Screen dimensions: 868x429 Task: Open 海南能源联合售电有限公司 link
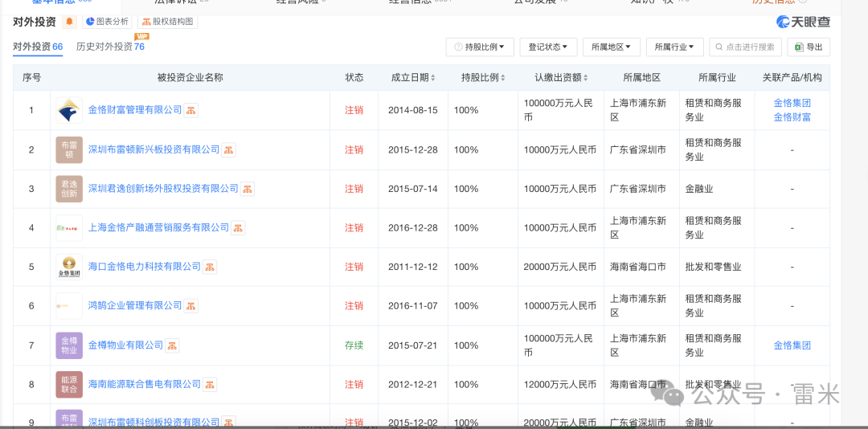coord(145,384)
